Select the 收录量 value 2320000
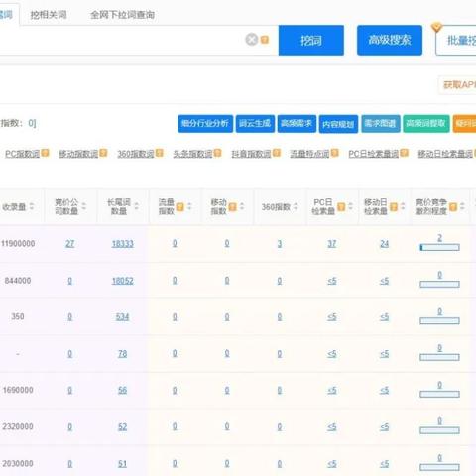Image resolution: width=476 pixels, height=476 pixels. (18, 426)
